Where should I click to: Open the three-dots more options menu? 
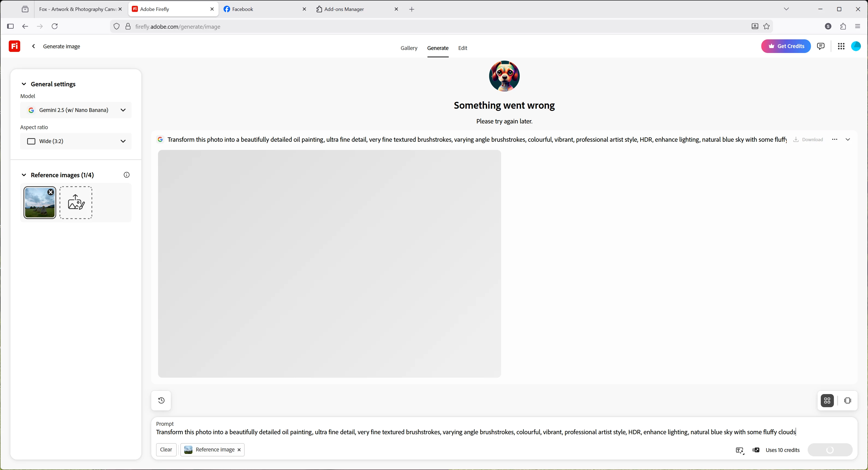click(835, 140)
